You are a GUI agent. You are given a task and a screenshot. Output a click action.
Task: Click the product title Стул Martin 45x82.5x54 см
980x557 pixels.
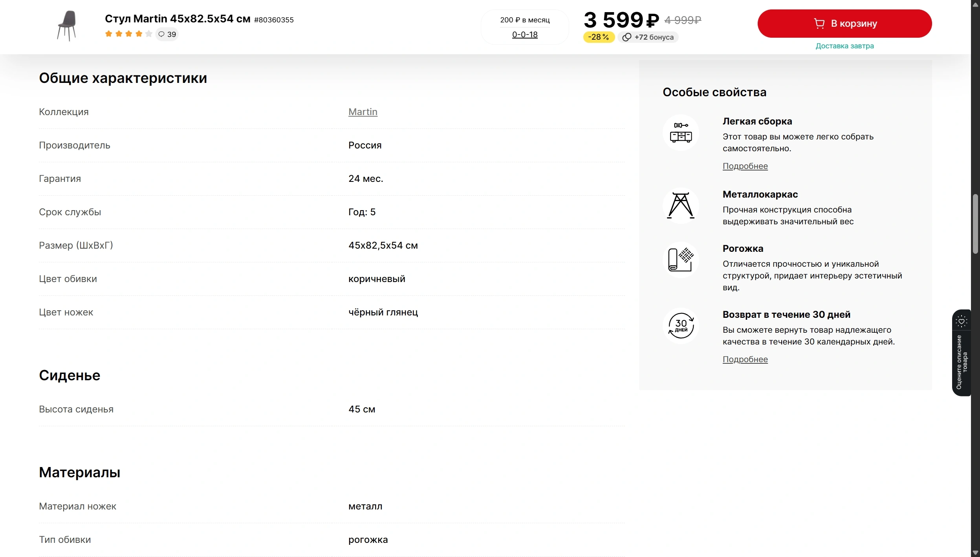point(178,19)
